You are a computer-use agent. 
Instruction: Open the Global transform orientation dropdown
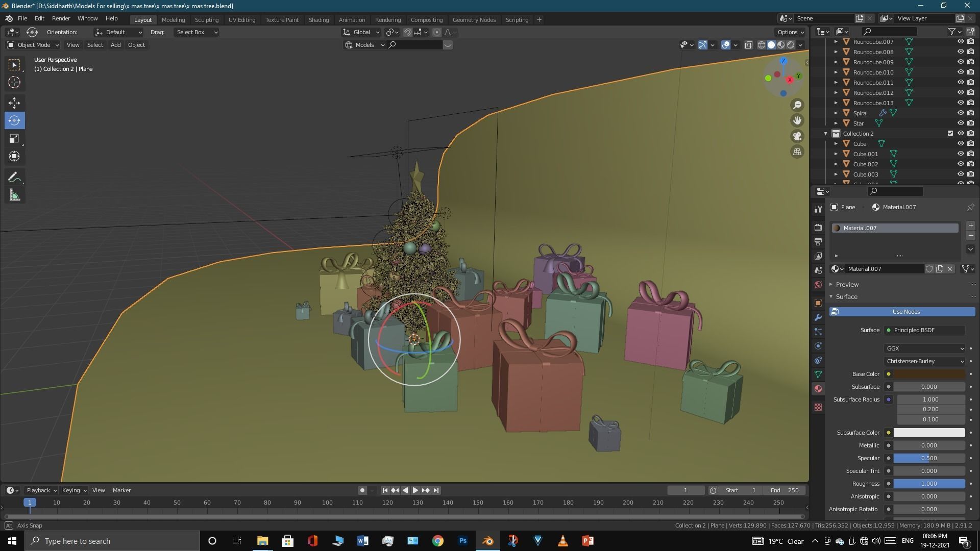(x=361, y=32)
